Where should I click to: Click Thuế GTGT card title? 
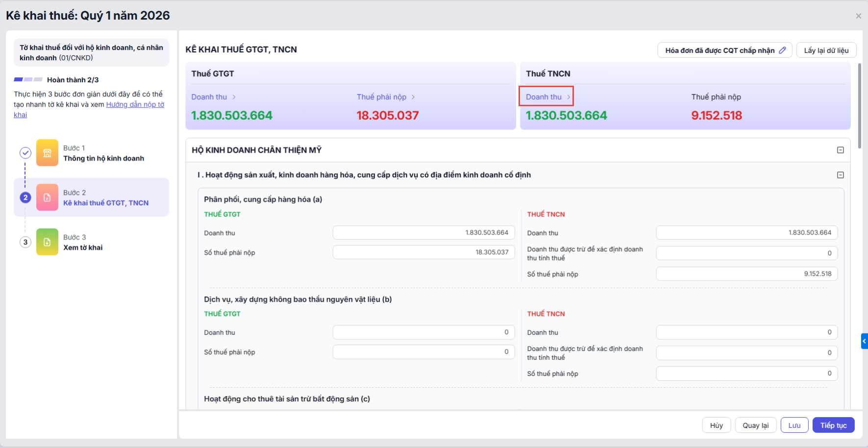pos(213,73)
